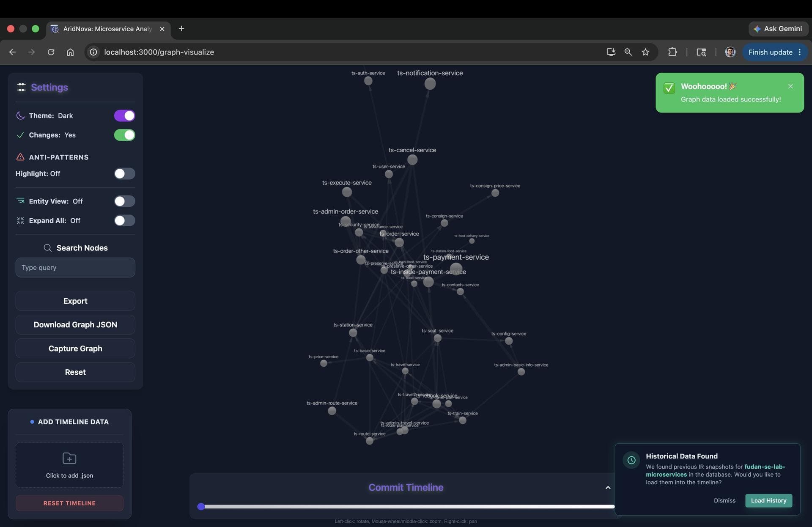
Task: Close the Woohooooo success toast
Action: tap(790, 86)
